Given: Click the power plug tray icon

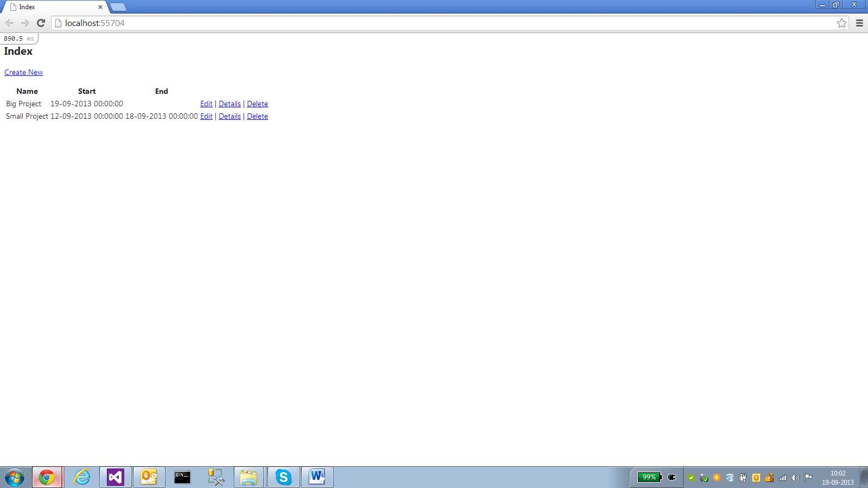Looking at the screenshot, I should tap(672, 477).
